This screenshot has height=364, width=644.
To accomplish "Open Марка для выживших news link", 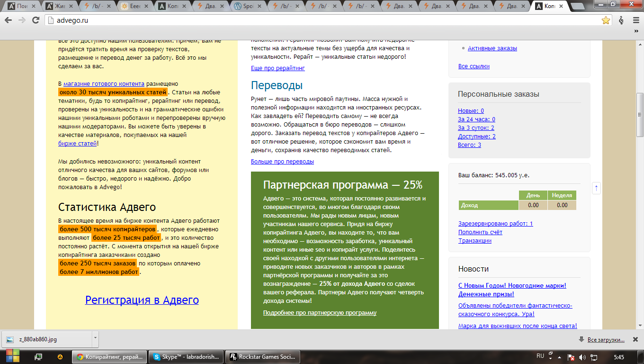I will click(x=518, y=326).
